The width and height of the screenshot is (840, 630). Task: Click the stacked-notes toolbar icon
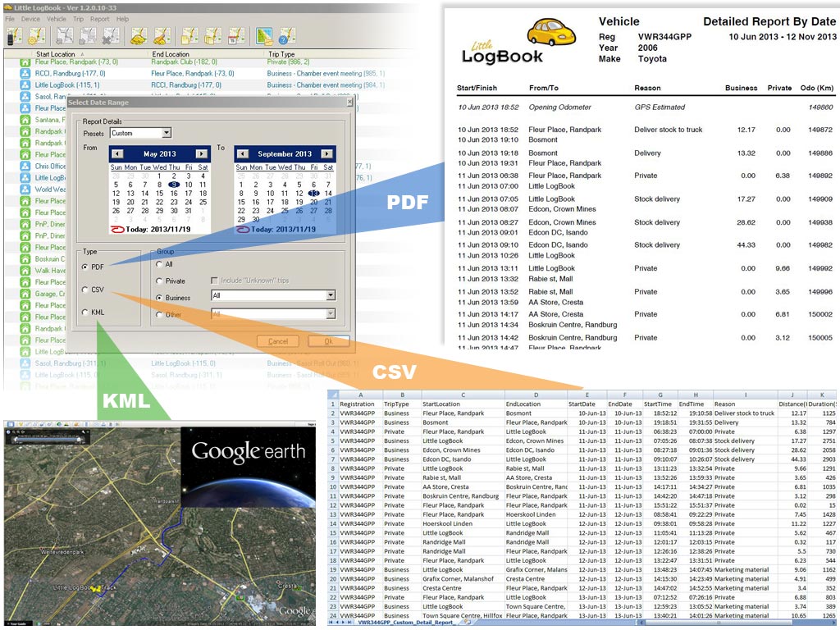(x=212, y=36)
